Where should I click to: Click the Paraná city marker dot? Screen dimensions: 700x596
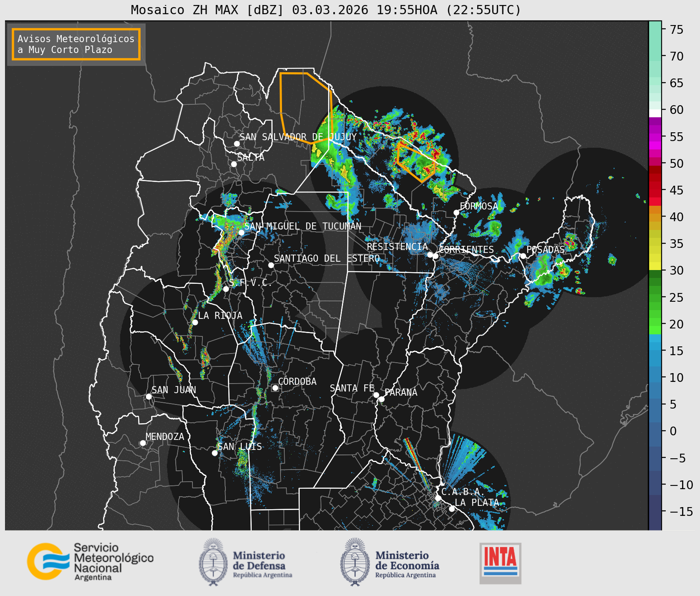(382, 399)
